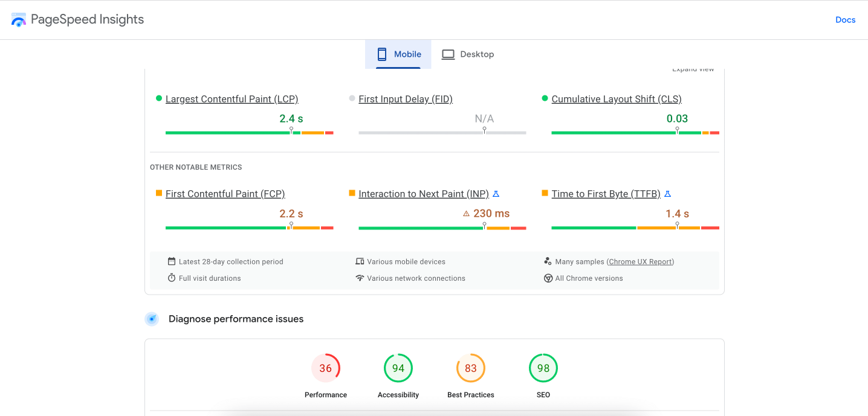Click the orange TTFB status square

[545, 193]
